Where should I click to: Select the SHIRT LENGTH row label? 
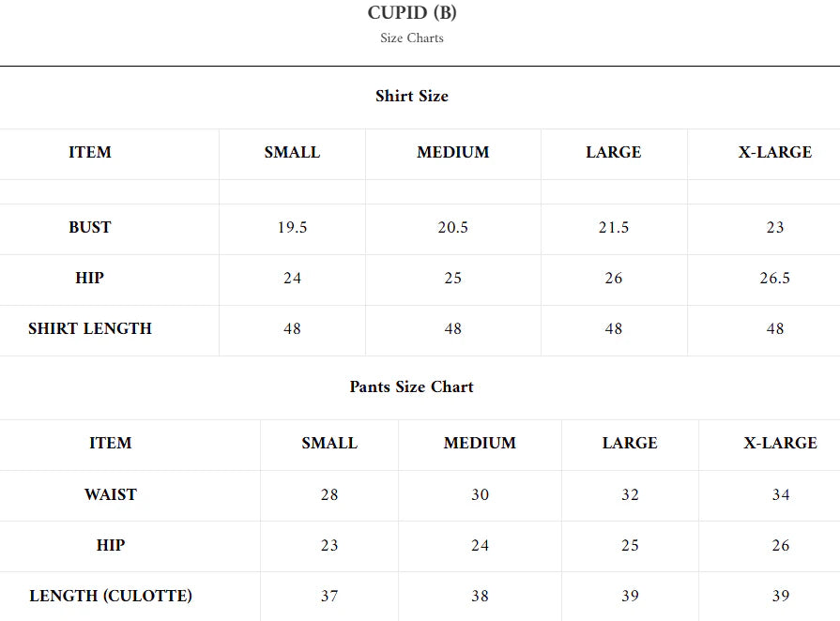(90, 328)
